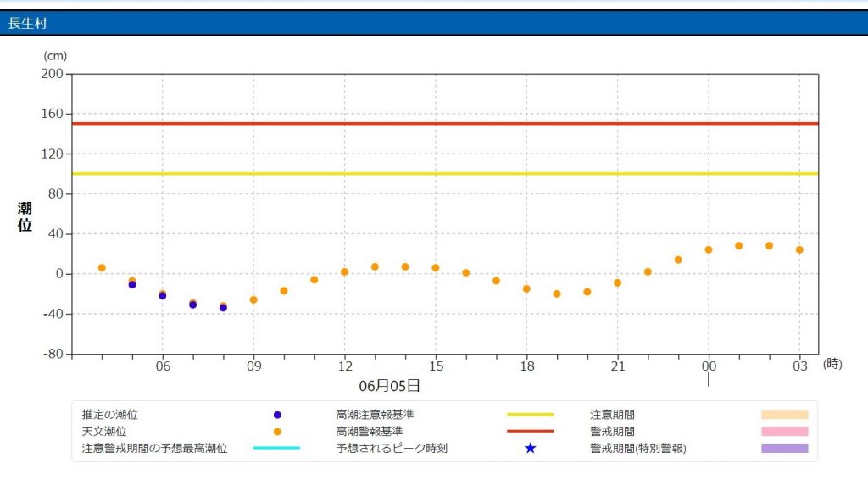The width and height of the screenshot is (868, 481).
Task: Click the orange tide point at 17 hours
Action: (x=496, y=281)
